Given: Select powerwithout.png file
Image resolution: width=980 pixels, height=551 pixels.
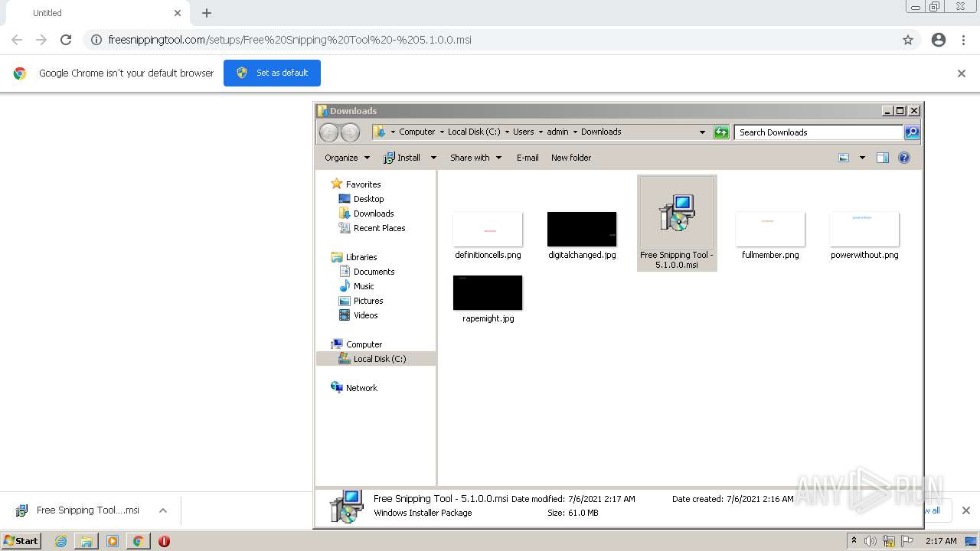Looking at the screenshot, I should click(864, 236).
